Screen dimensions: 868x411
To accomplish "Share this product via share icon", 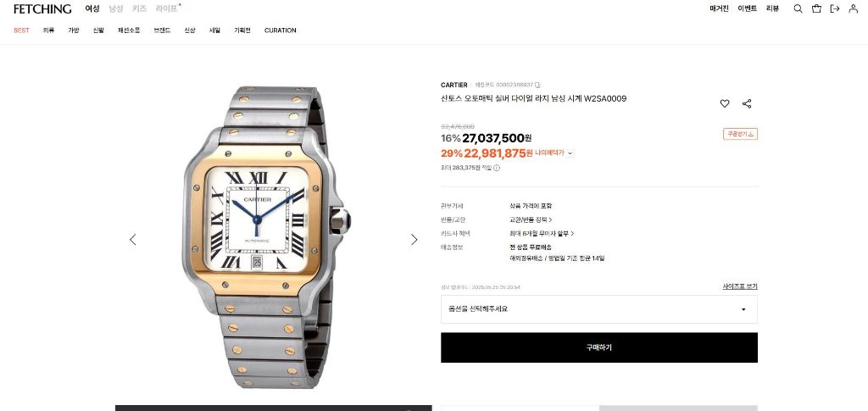I will [x=747, y=103].
